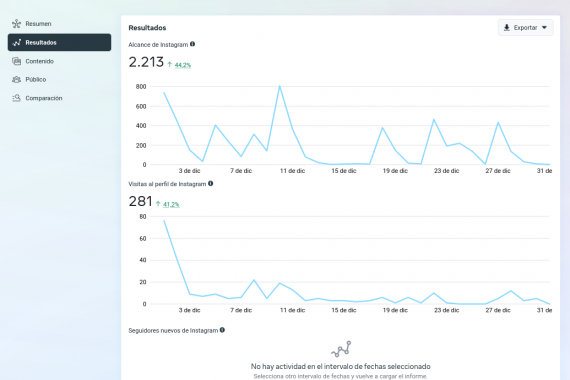This screenshot has height=380, width=570.
Task: Click the Resumen sidebar icon
Action: tap(16, 24)
